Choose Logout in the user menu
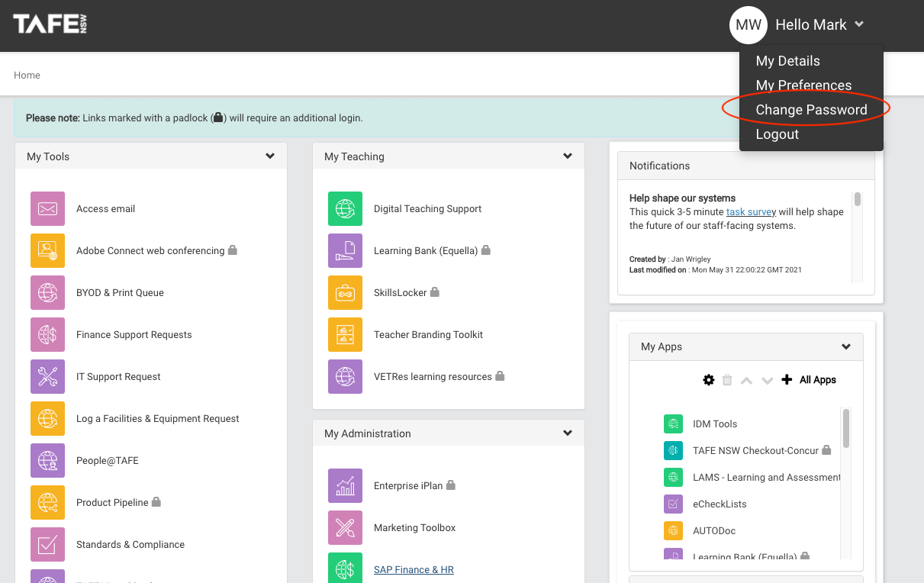The image size is (924, 583). point(777,134)
